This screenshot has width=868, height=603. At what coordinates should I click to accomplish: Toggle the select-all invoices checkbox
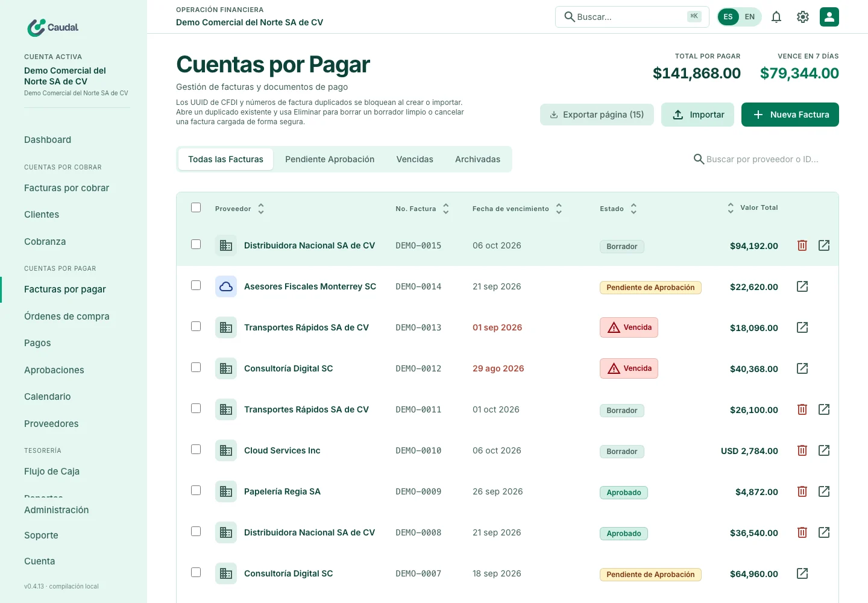click(x=196, y=207)
